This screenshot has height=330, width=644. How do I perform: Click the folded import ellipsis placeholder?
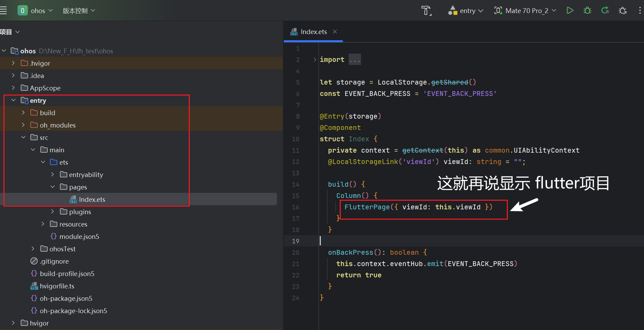(354, 59)
